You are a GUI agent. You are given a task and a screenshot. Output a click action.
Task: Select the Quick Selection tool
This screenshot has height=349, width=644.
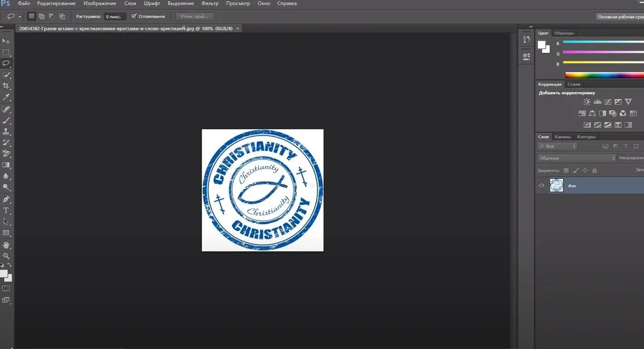click(6, 75)
